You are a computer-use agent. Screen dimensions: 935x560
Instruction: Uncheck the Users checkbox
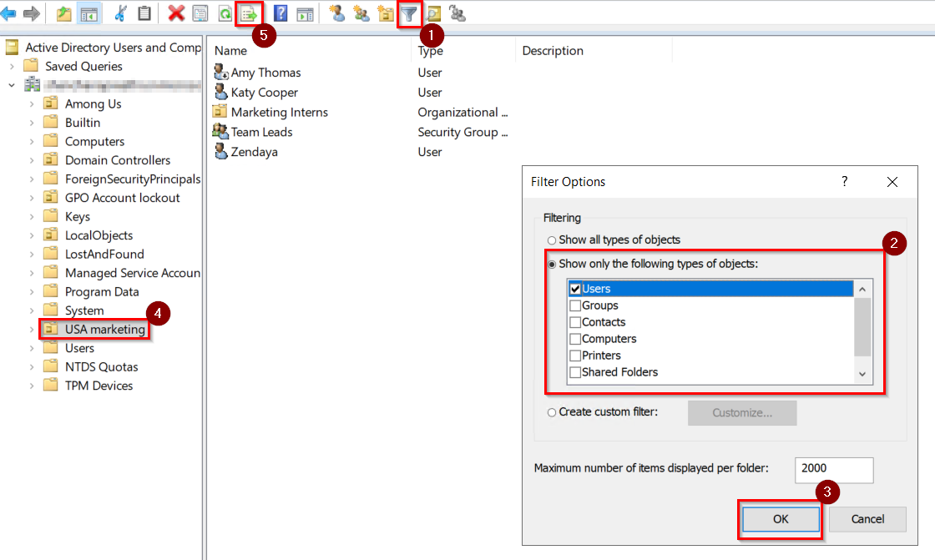click(x=575, y=289)
